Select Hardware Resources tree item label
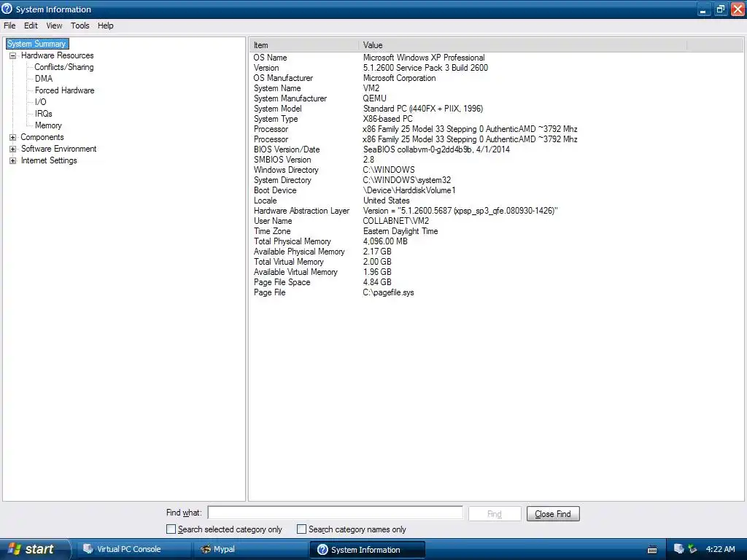This screenshot has height=560, width=747. (x=57, y=55)
